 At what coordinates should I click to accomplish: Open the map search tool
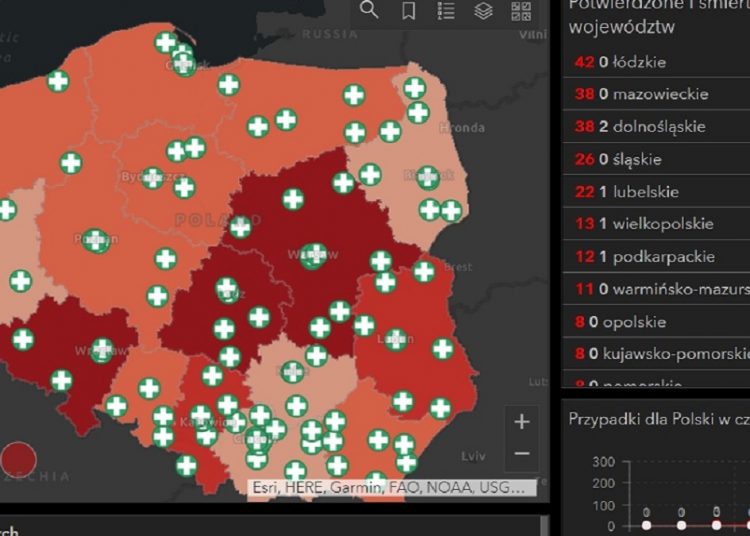click(369, 10)
